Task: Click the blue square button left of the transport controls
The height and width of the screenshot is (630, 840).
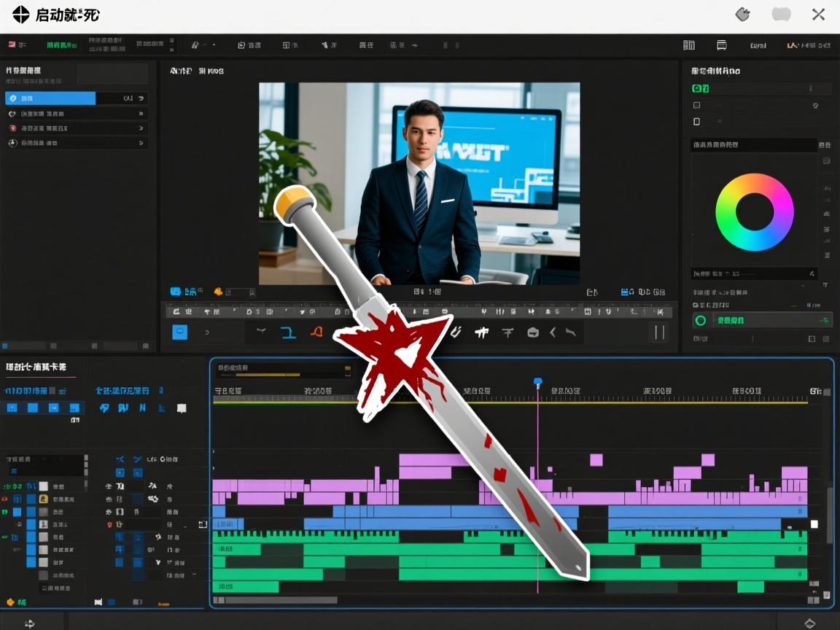Action: point(179,332)
